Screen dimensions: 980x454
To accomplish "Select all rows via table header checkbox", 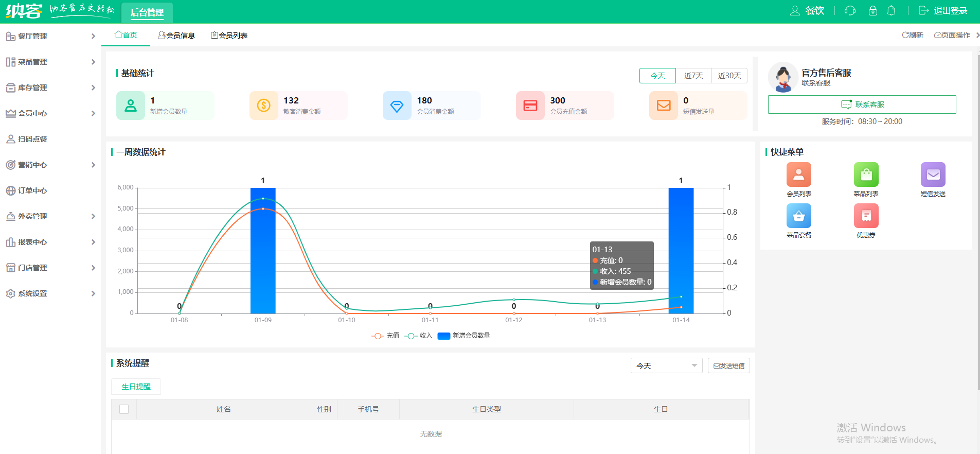I will (124, 409).
